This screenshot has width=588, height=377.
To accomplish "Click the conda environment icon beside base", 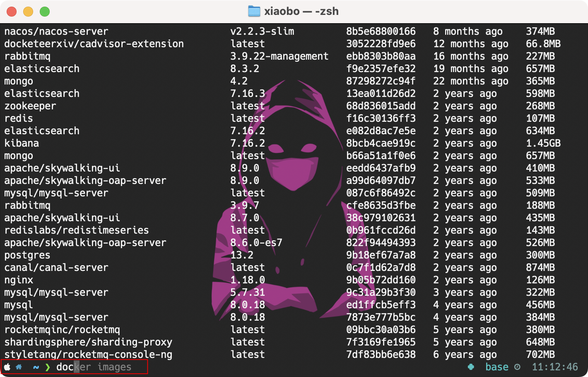I will (x=471, y=367).
